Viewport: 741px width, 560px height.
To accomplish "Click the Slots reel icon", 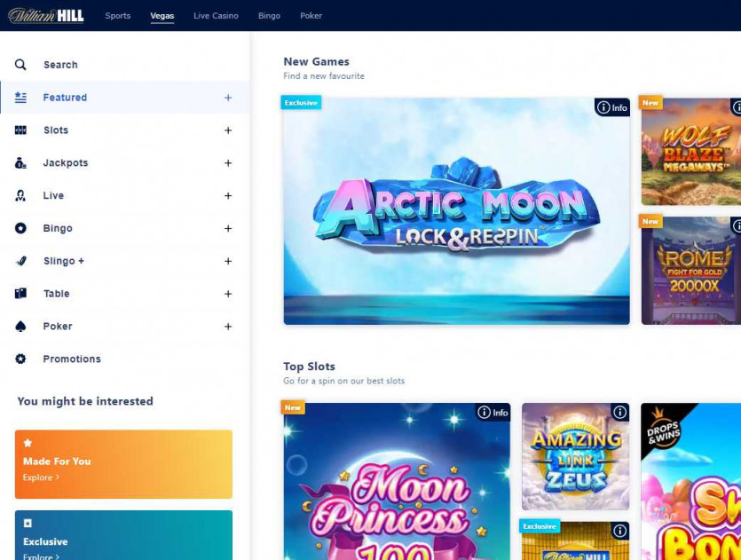I will click(20, 130).
